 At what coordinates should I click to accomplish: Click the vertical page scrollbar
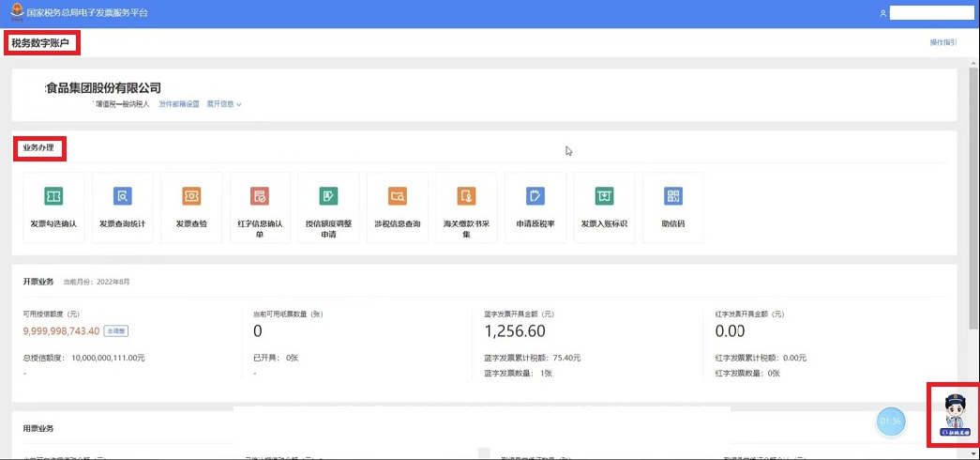[x=972, y=188]
